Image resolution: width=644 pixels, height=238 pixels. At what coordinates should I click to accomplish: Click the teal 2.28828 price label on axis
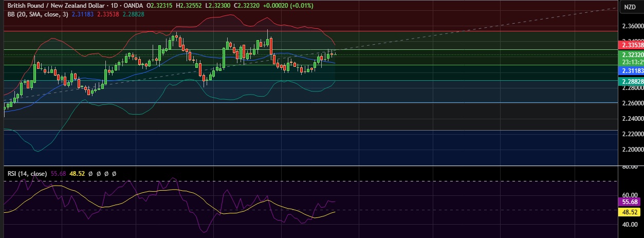pyautogui.click(x=632, y=81)
